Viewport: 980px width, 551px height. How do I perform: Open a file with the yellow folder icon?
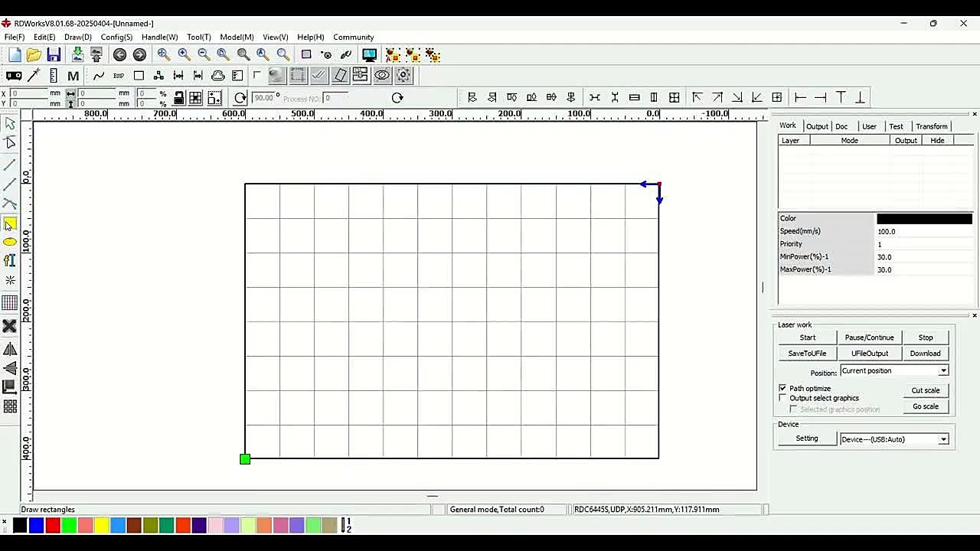click(x=34, y=55)
